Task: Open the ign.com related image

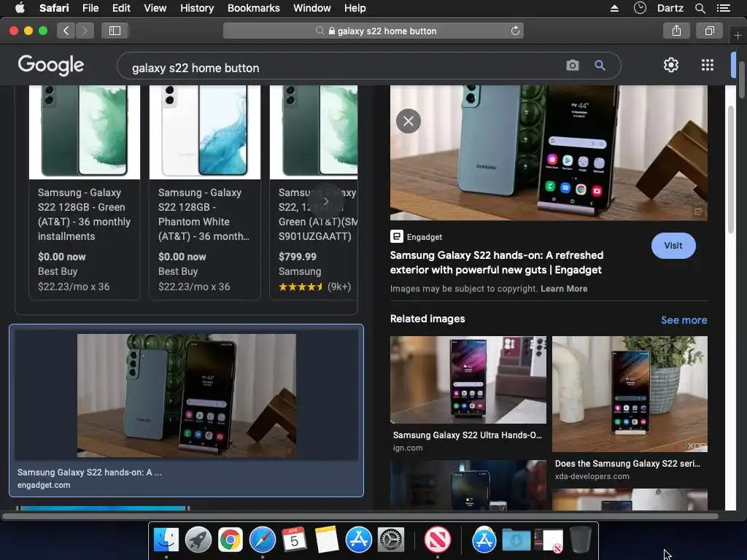Action: click(468, 379)
